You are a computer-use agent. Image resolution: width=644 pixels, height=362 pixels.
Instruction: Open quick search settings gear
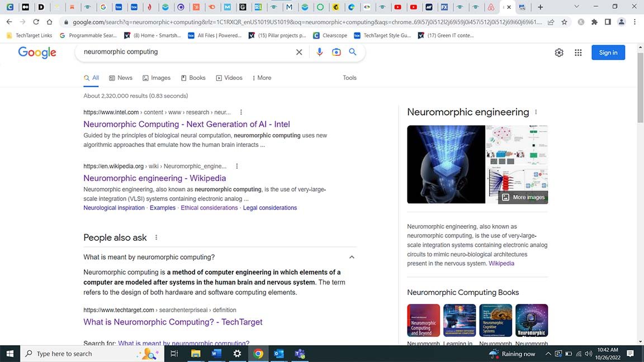[559, 52]
